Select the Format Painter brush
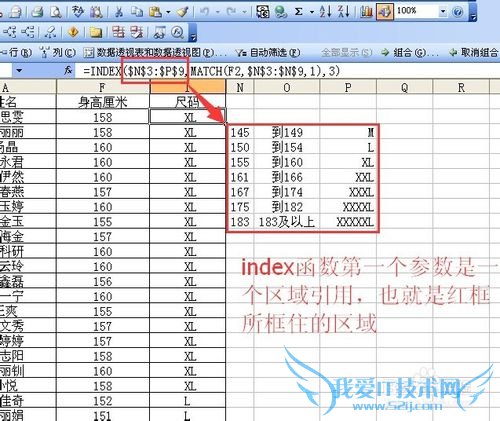 [183, 12]
